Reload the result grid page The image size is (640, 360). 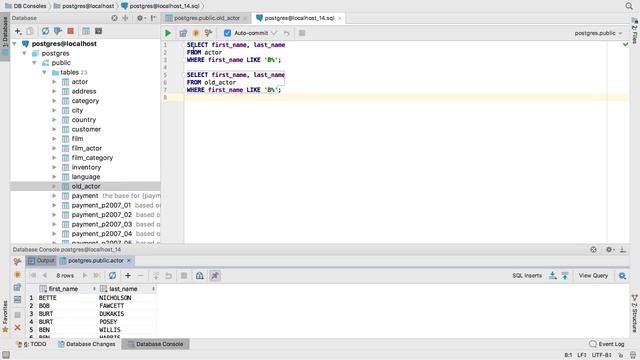[112, 276]
